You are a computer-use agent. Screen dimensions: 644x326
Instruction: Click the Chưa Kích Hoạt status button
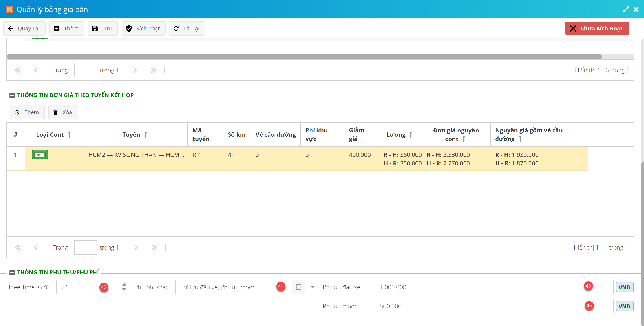(597, 29)
